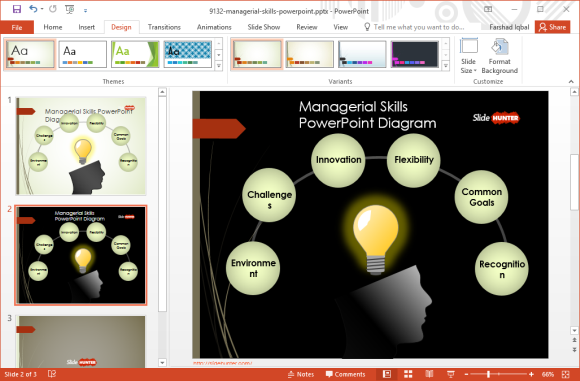This screenshot has height=381, width=580.
Task: Click the Fit slide to window icon
Action: coord(566,374)
